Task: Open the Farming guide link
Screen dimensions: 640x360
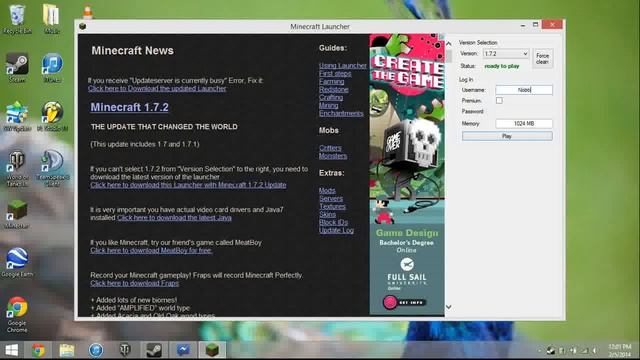Action: (331, 81)
